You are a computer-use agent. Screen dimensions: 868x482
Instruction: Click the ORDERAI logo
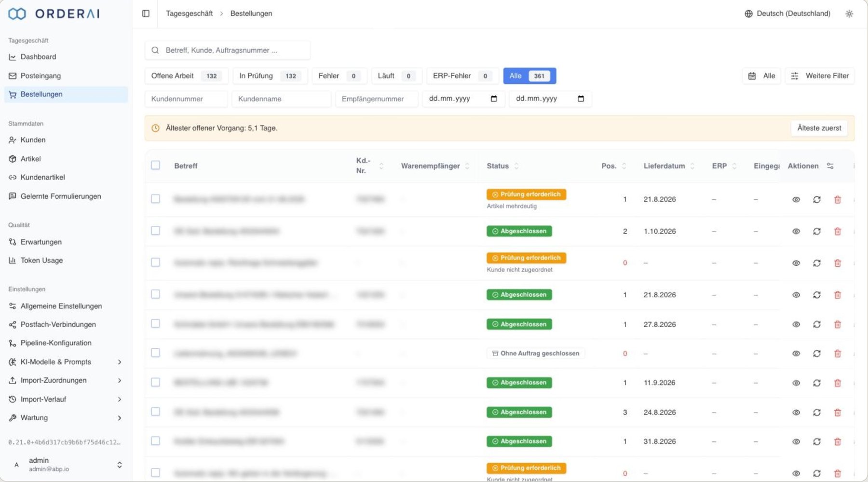click(x=54, y=14)
